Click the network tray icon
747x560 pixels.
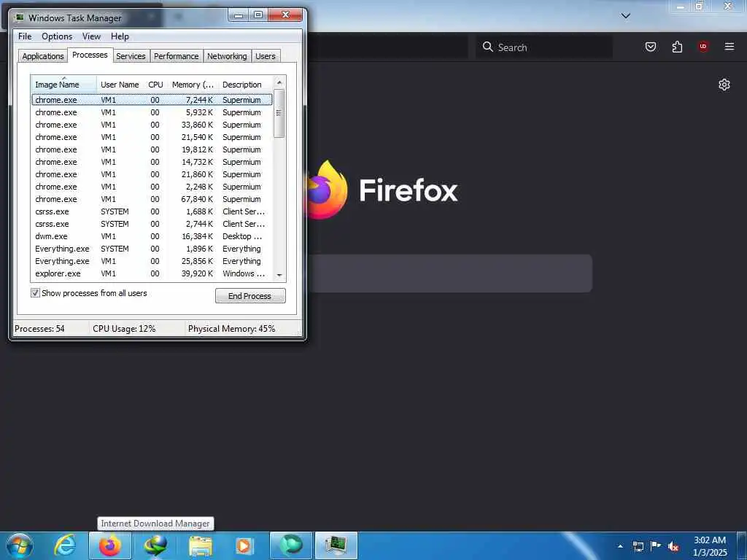click(638, 546)
